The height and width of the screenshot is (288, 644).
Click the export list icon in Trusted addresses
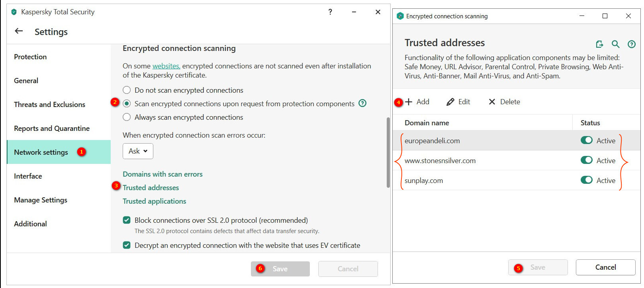tap(599, 44)
